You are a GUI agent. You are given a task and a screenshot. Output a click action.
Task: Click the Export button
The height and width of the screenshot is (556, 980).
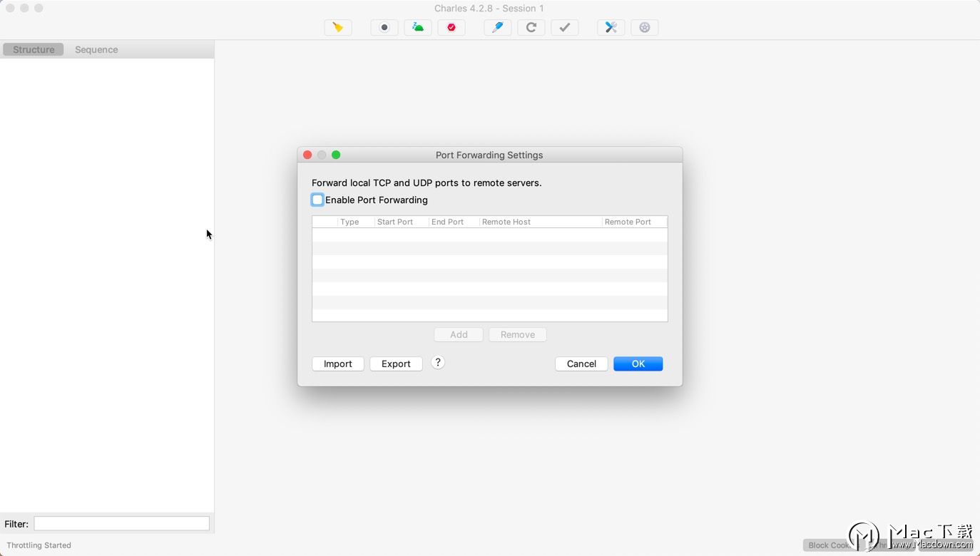click(396, 364)
